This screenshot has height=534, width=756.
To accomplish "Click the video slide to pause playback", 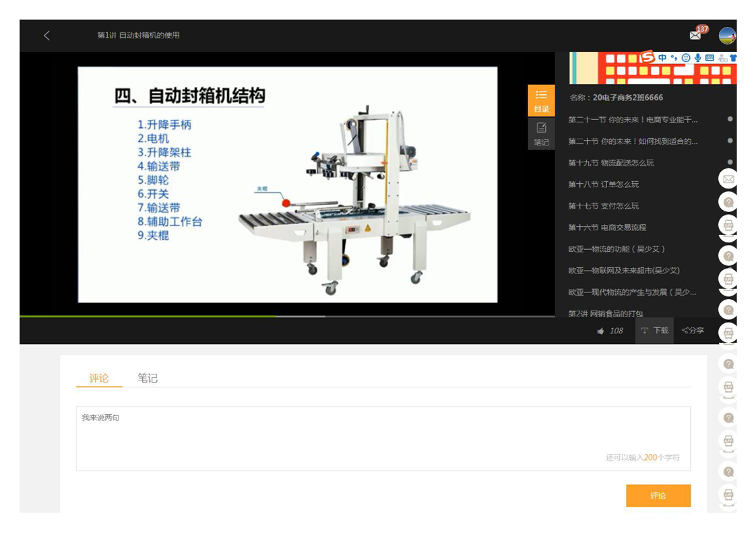I will [x=287, y=184].
